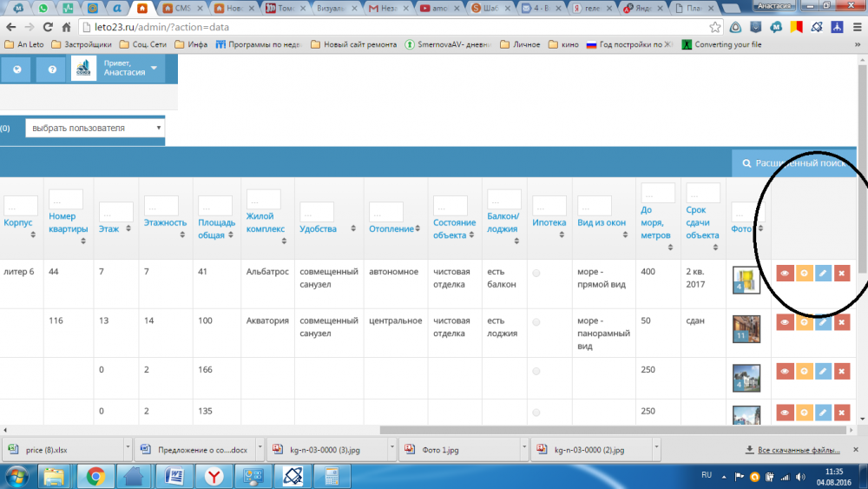Click the view eye icon in Акватория row
The height and width of the screenshot is (489, 868).
click(x=785, y=322)
